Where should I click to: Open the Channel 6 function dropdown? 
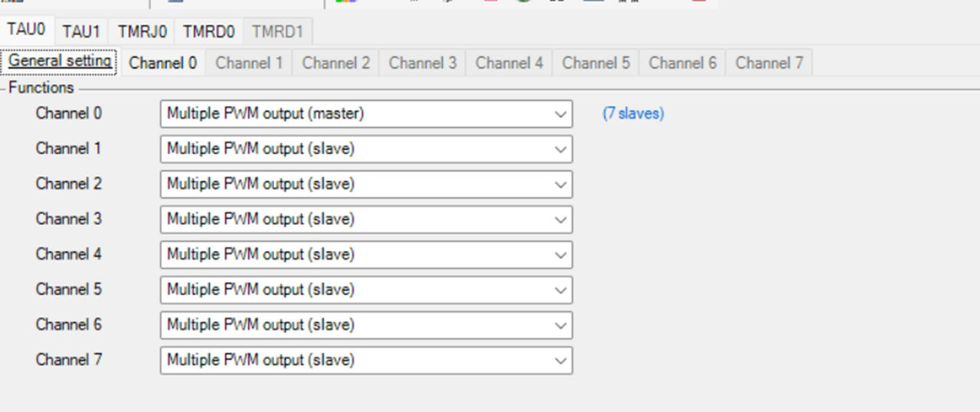tap(366, 325)
